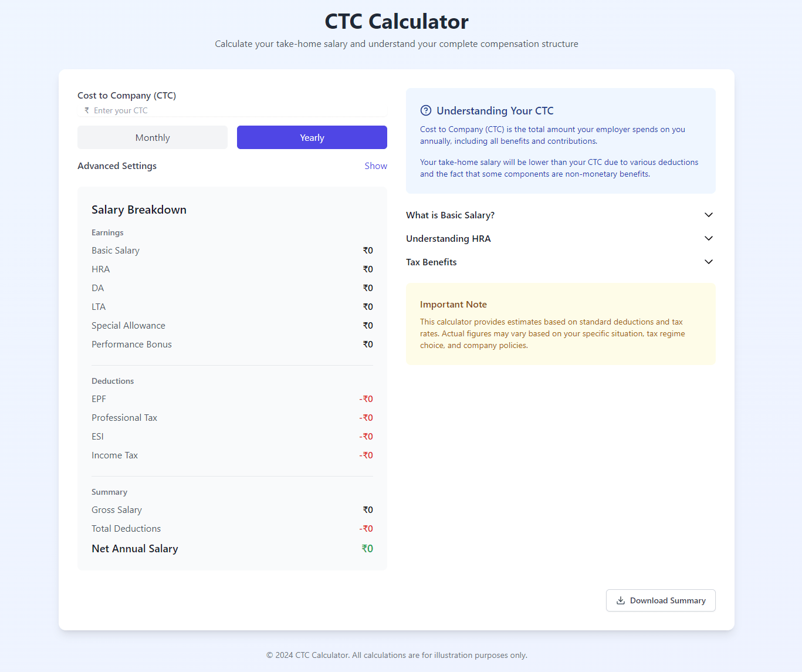Click the Download Summary button

click(661, 600)
